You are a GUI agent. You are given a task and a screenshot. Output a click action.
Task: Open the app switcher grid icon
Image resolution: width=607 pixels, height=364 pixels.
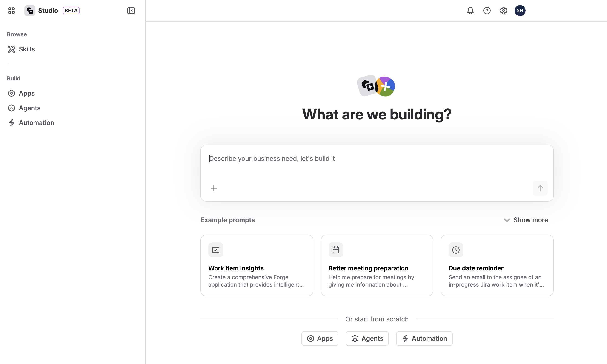tap(11, 11)
